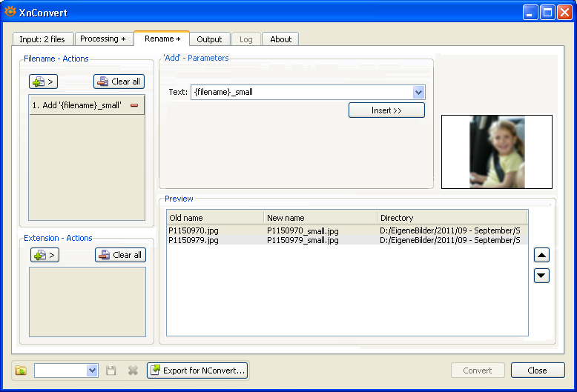Viewport: 577px width, 392px height.
Task: Minimize the XnConvert window
Action: (x=530, y=13)
